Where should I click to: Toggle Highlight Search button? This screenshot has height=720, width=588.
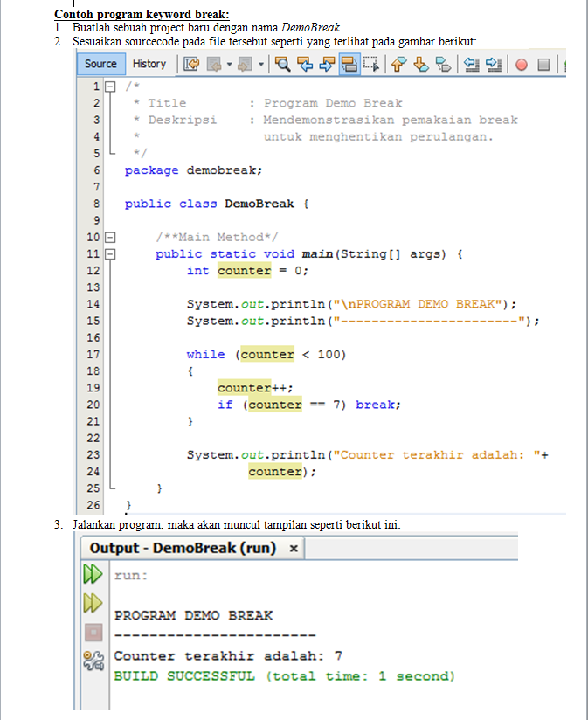[x=349, y=65]
